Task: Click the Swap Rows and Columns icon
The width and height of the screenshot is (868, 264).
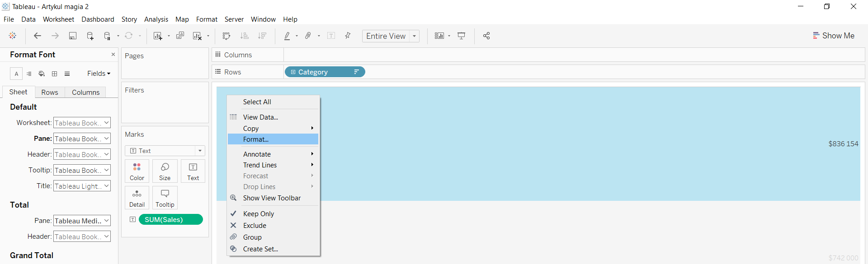Action: 226,36
